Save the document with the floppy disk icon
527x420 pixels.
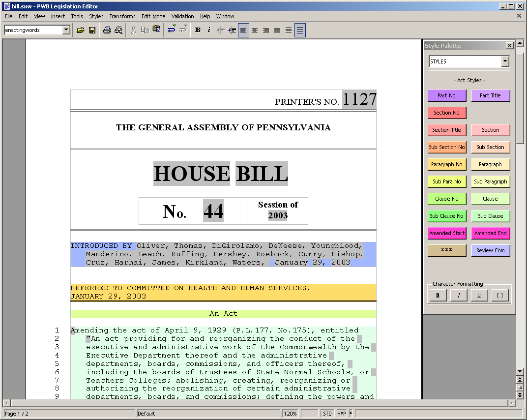(x=92, y=30)
